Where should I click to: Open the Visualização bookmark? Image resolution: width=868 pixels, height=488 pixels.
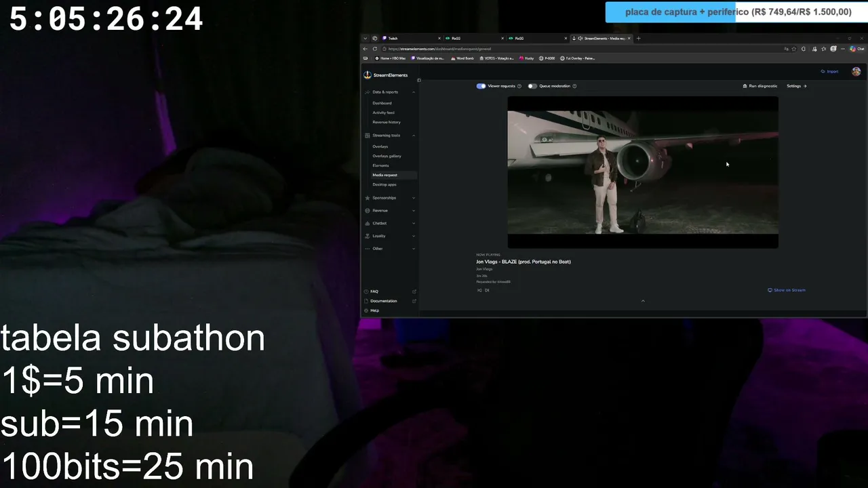tap(428, 58)
